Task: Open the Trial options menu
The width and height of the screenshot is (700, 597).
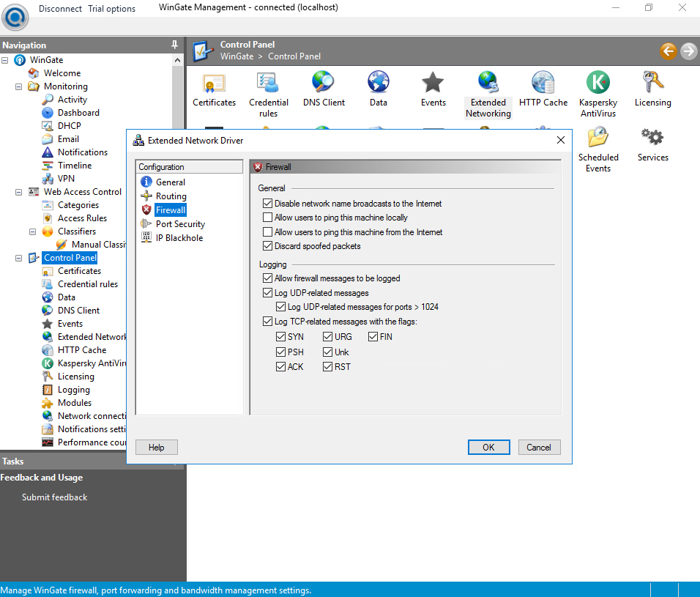Action: [x=111, y=9]
